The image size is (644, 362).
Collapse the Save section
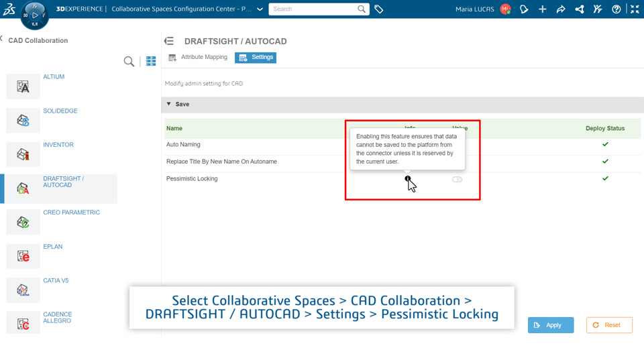[168, 105]
